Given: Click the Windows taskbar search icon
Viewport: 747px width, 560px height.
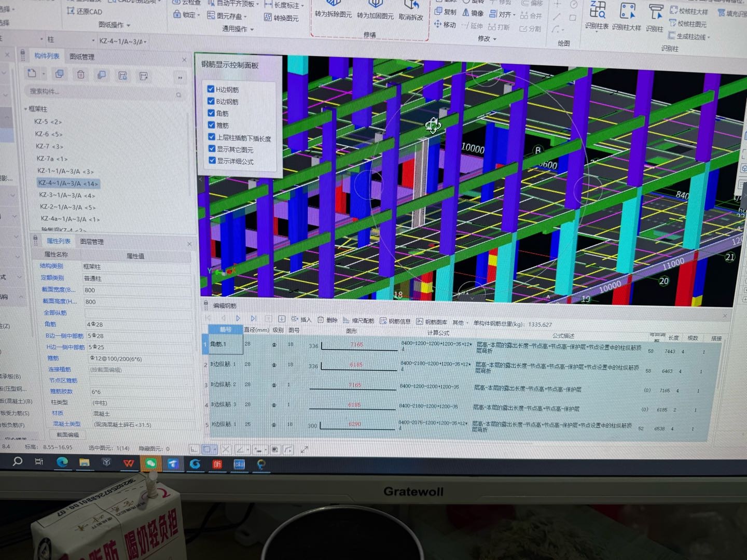Looking at the screenshot, I should (18, 461).
